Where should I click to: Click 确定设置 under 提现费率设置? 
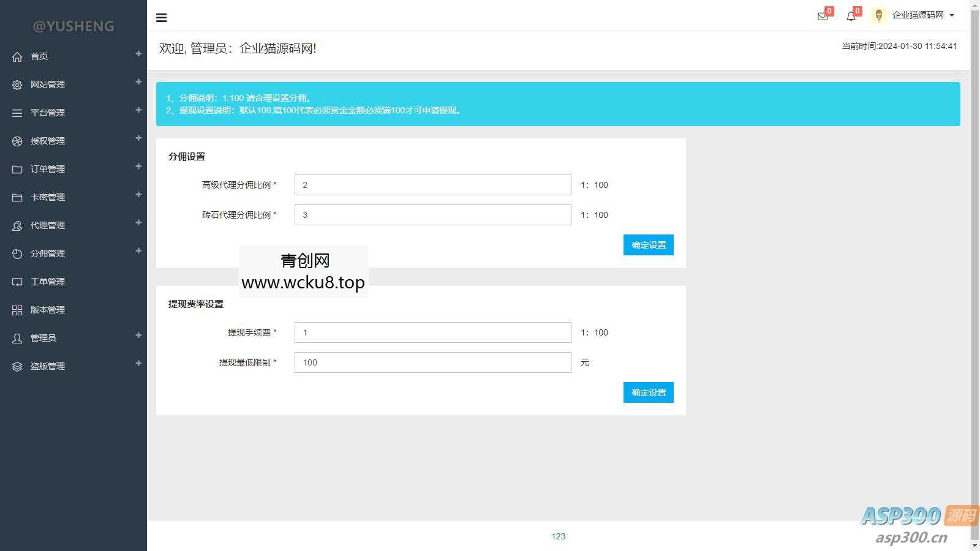[648, 392]
